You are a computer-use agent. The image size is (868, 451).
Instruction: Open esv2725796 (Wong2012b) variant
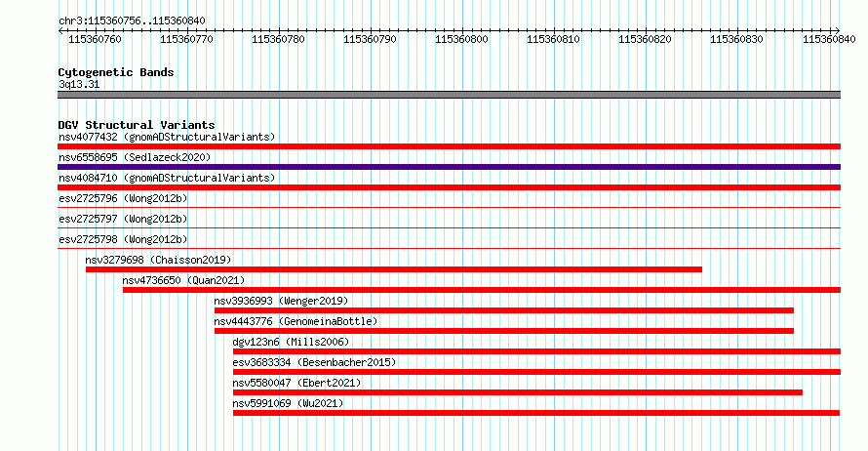click(123, 198)
